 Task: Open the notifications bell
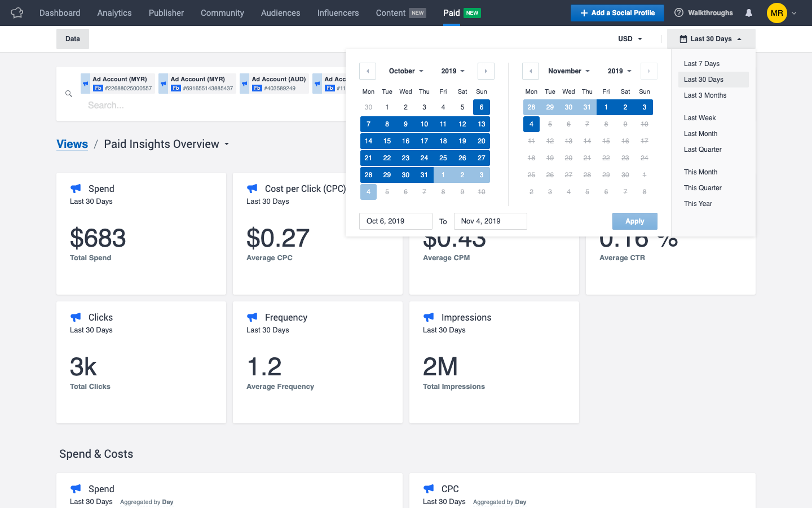click(x=749, y=12)
